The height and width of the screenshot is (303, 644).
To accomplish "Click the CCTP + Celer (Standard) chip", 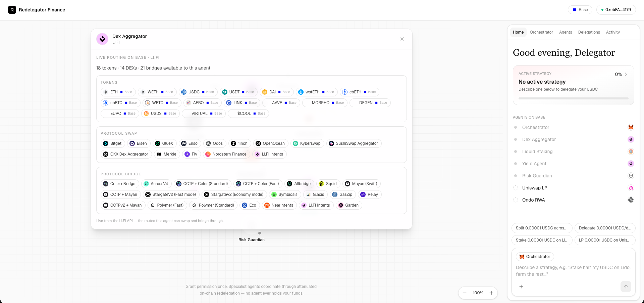I will (203, 184).
